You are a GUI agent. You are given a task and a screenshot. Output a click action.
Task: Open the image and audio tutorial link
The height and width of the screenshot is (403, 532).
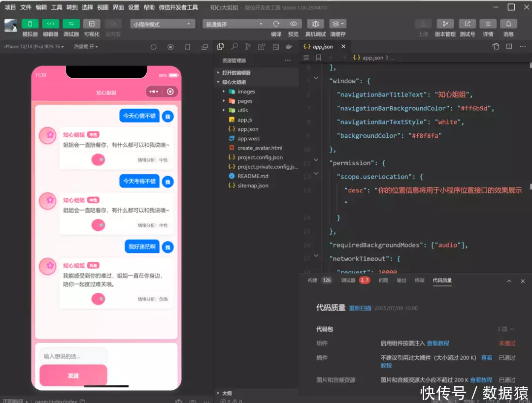481,380
